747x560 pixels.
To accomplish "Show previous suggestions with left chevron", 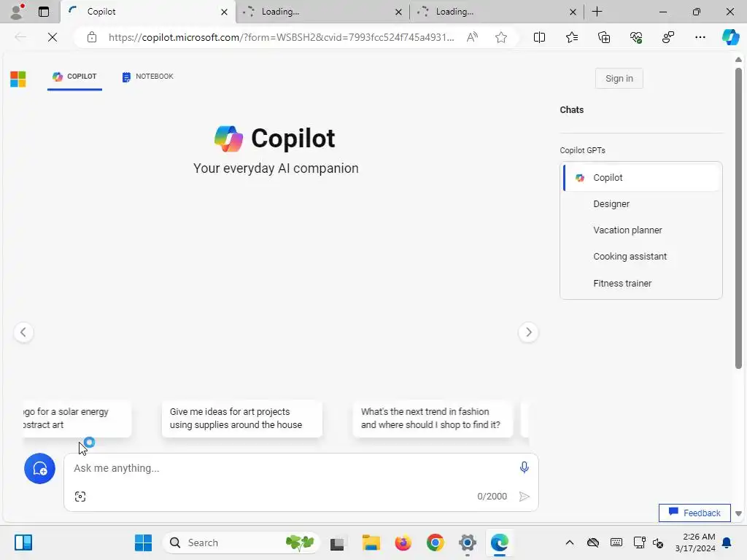I will tap(23, 332).
